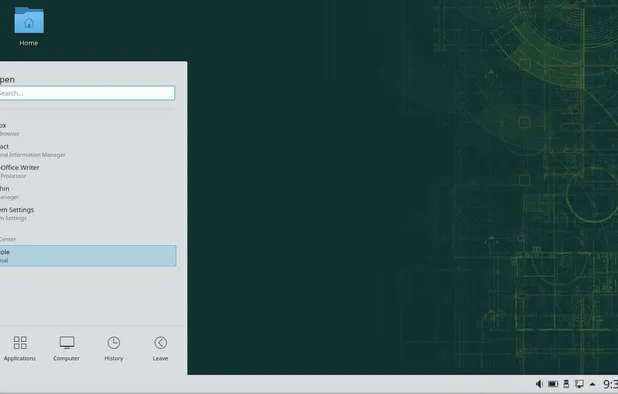Open the Personal Information Manager entry

[88, 150]
